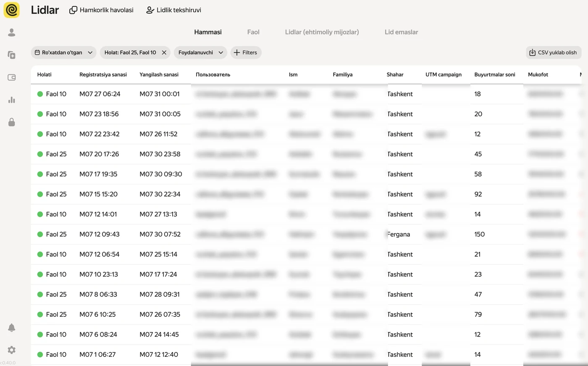Click update date M07 28 09:31
The width and height of the screenshot is (588, 366).
coord(160,295)
